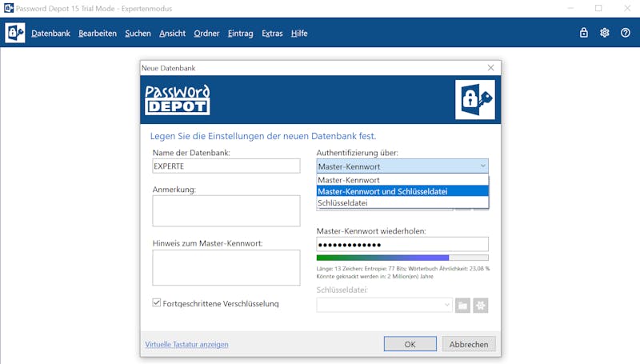
Task: Focus the Name der Datenbank field
Action: tap(226, 166)
